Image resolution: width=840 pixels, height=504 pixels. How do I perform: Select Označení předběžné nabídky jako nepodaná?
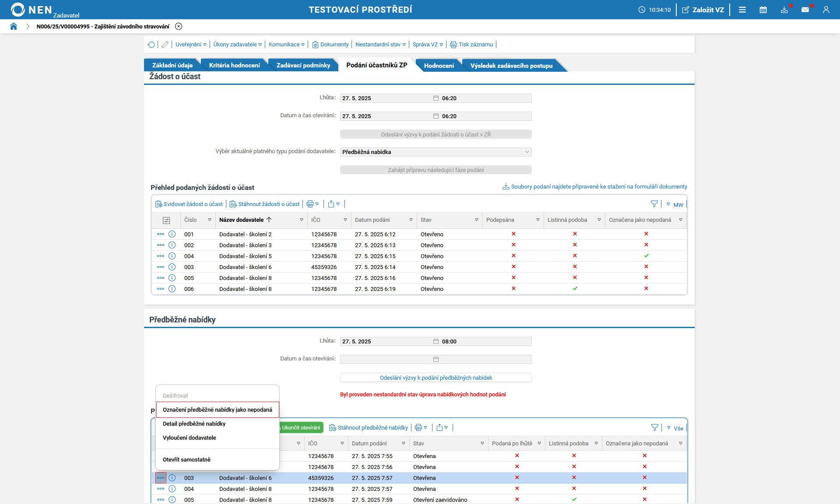click(217, 410)
